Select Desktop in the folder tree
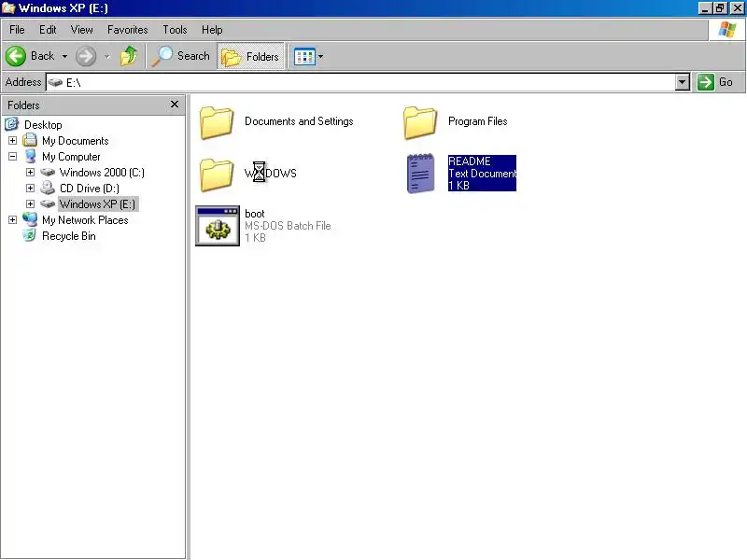 tap(43, 125)
